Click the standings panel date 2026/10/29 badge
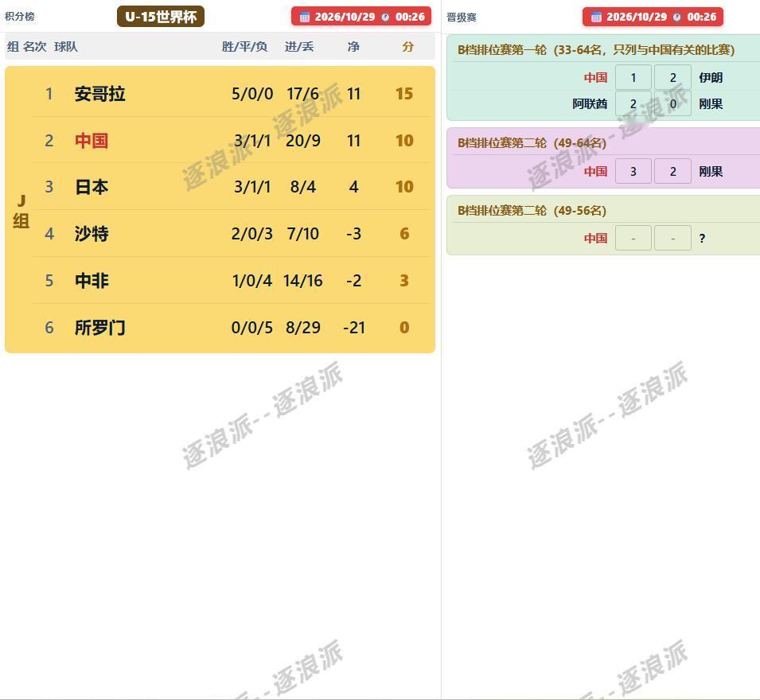Viewport: 760px width, 700px height. tap(361, 17)
